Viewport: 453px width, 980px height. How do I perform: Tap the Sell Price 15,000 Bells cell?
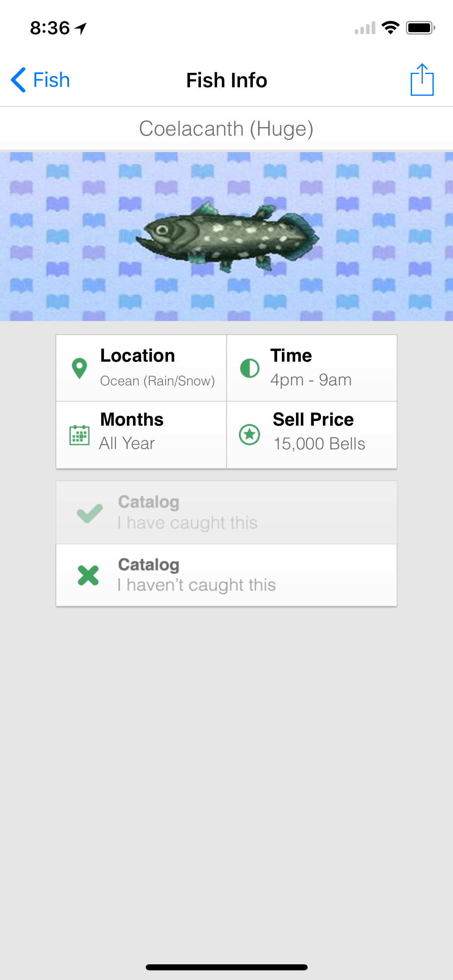(x=312, y=435)
